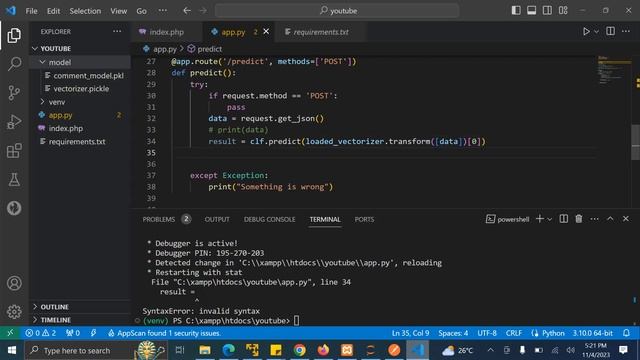Go forward with the navigation arrow

pos(203,11)
